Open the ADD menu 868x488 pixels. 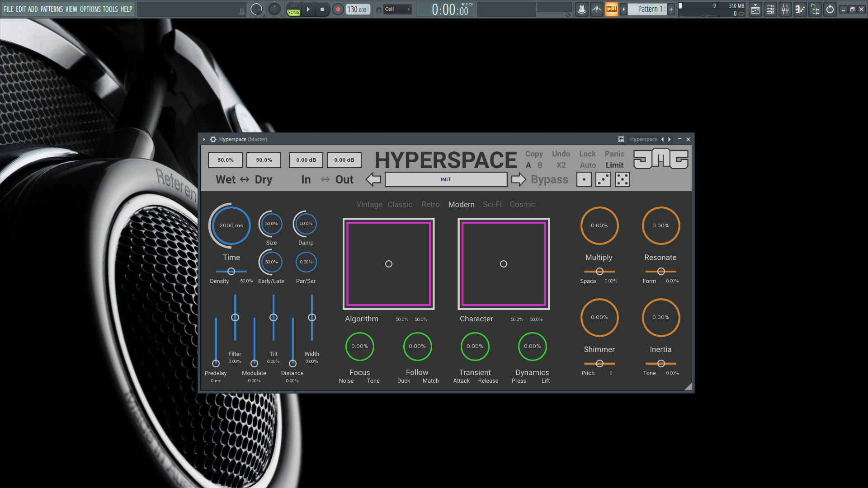click(x=33, y=9)
